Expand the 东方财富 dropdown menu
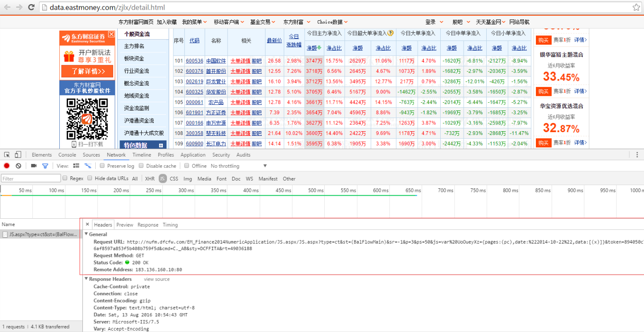644x332 pixels. (297, 22)
